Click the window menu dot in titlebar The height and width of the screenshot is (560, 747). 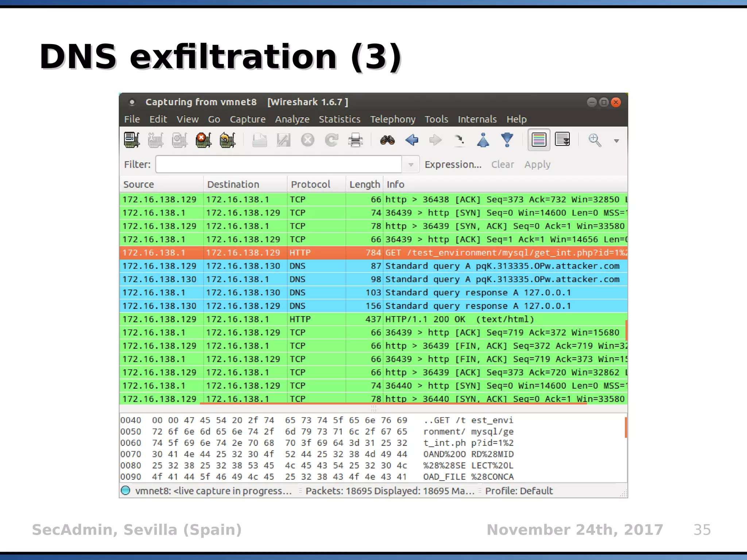pos(132,102)
